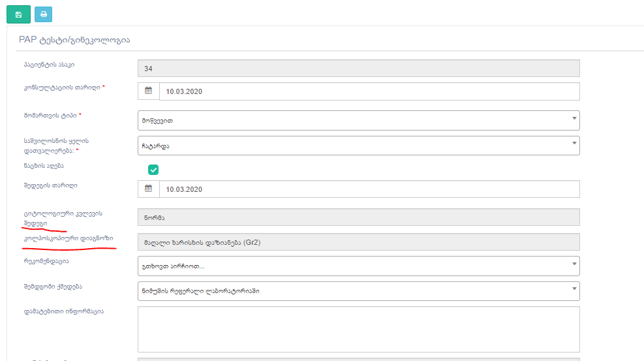Click the blue print icon button
This screenshot has width=644, height=361.
44,14
